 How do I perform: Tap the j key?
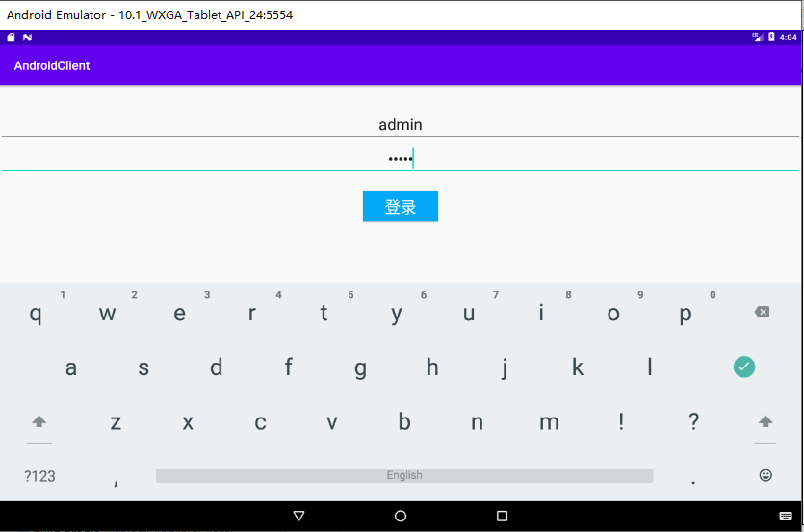(505, 367)
